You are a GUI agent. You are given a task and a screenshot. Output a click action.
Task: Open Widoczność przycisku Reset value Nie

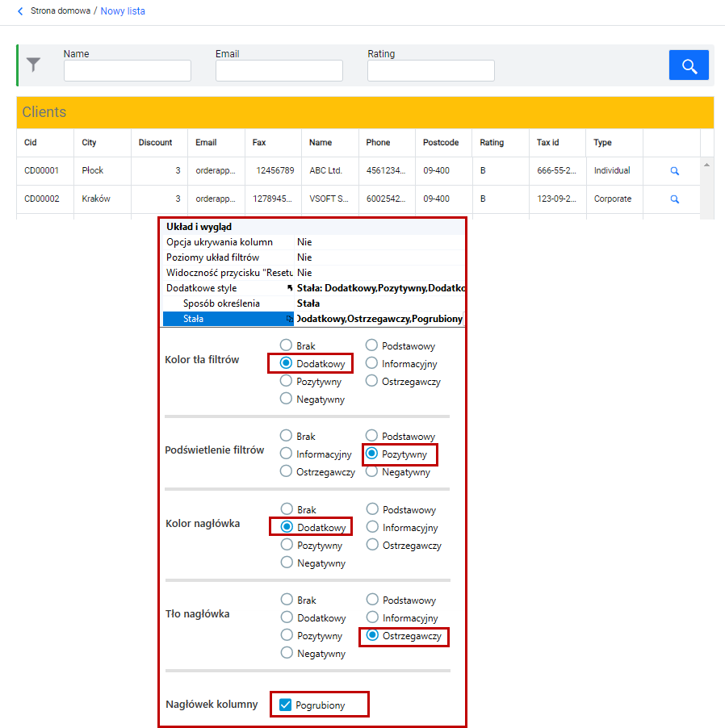[x=379, y=273]
